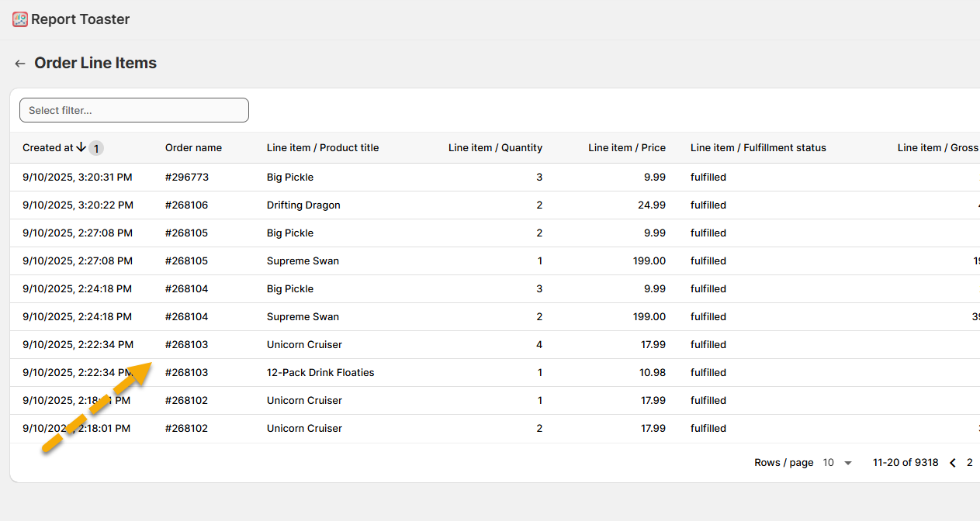Image resolution: width=980 pixels, height=521 pixels.
Task: Select the Supreme Swan row for order #268105
Action: pos(303,261)
